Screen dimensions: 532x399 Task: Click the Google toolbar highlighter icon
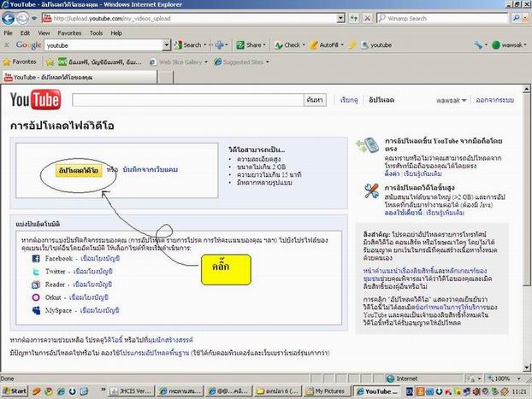[352, 45]
